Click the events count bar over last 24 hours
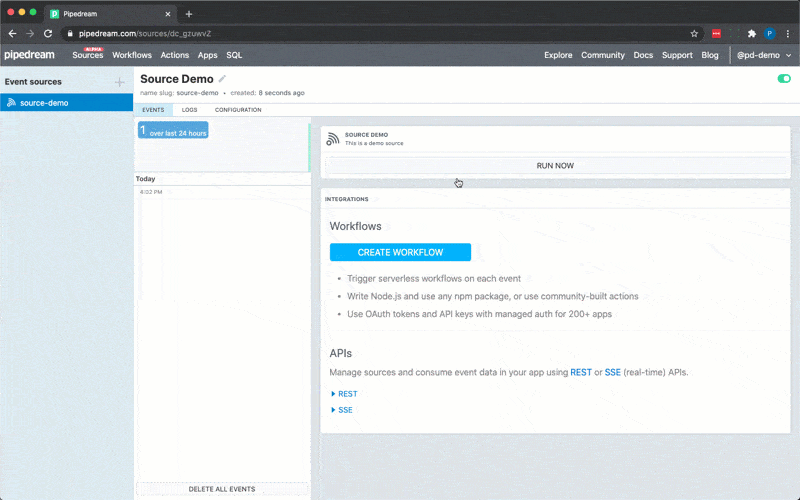800x500 pixels. (173, 130)
